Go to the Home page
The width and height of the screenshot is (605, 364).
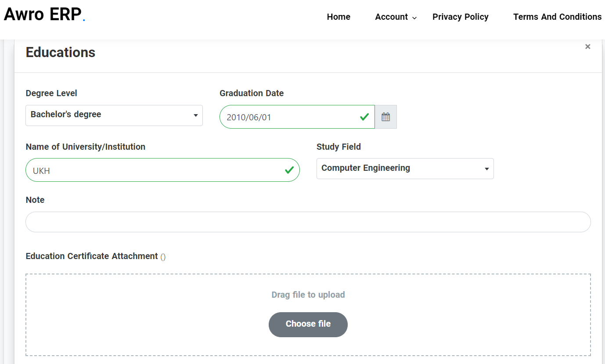tap(339, 17)
